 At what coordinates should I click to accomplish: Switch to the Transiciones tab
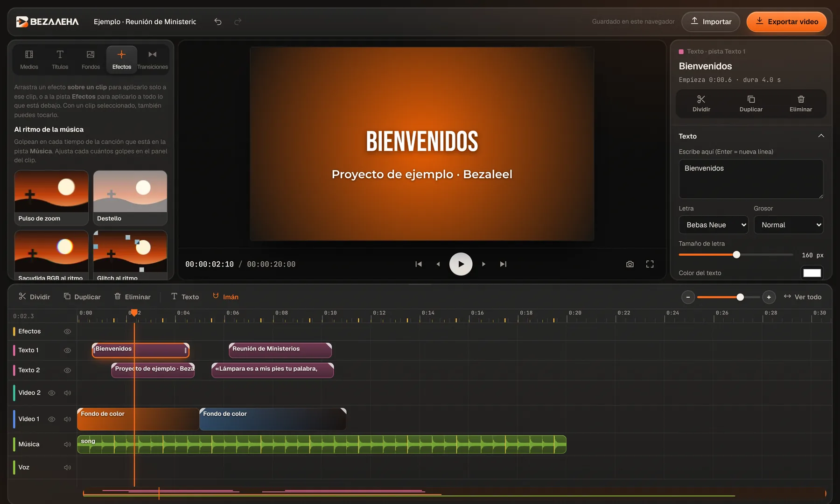153,60
